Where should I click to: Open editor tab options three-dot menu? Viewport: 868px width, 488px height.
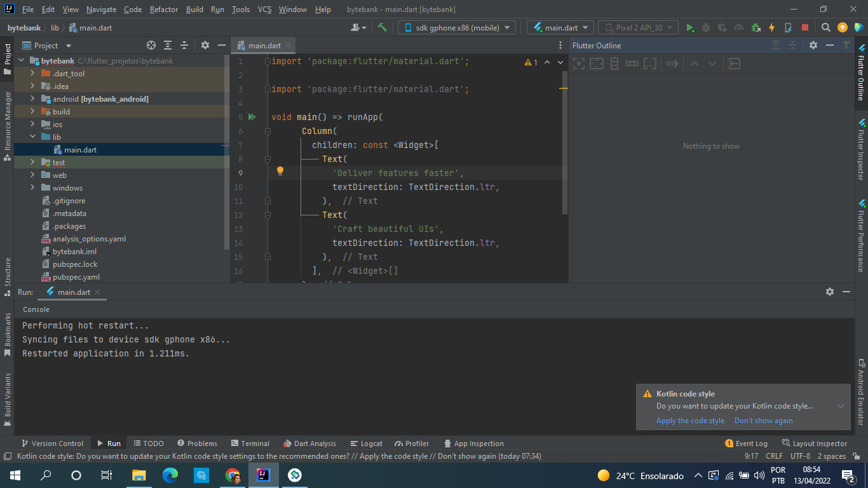tap(560, 45)
